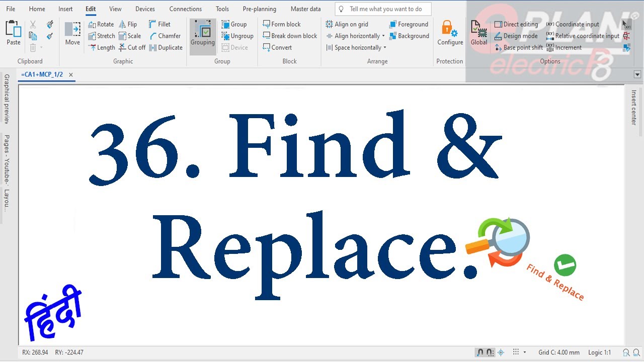Click the Copy icon in Clipboard
The image size is (644, 362).
click(33, 36)
